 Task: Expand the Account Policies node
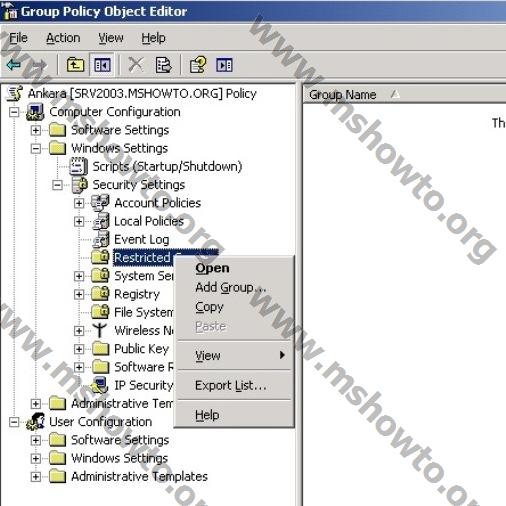[x=79, y=203]
